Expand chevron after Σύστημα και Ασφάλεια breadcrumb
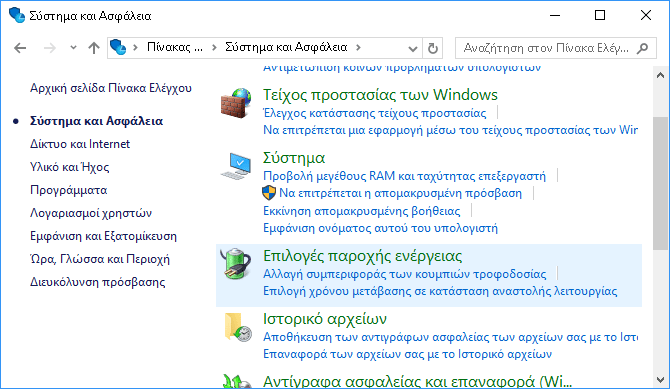This screenshot has height=389, width=670. 358,47
